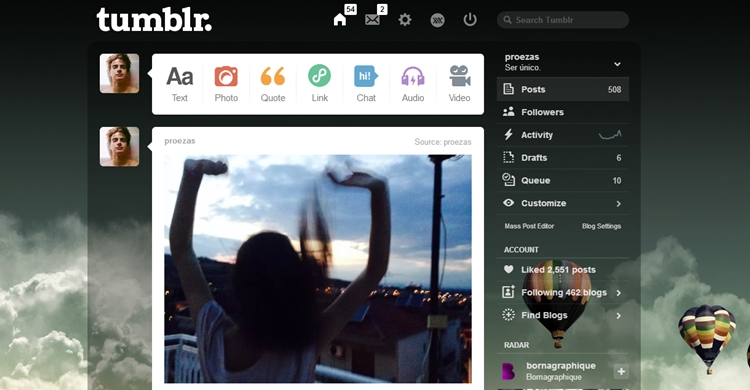This screenshot has height=390, width=750.
Task: Open the tumblr logo homepage
Action: [x=154, y=20]
